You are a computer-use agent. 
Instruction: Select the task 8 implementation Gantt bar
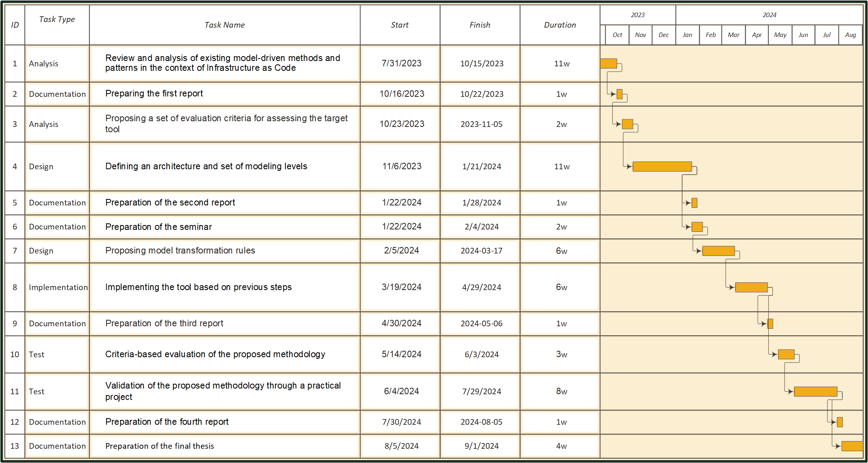[751, 287]
